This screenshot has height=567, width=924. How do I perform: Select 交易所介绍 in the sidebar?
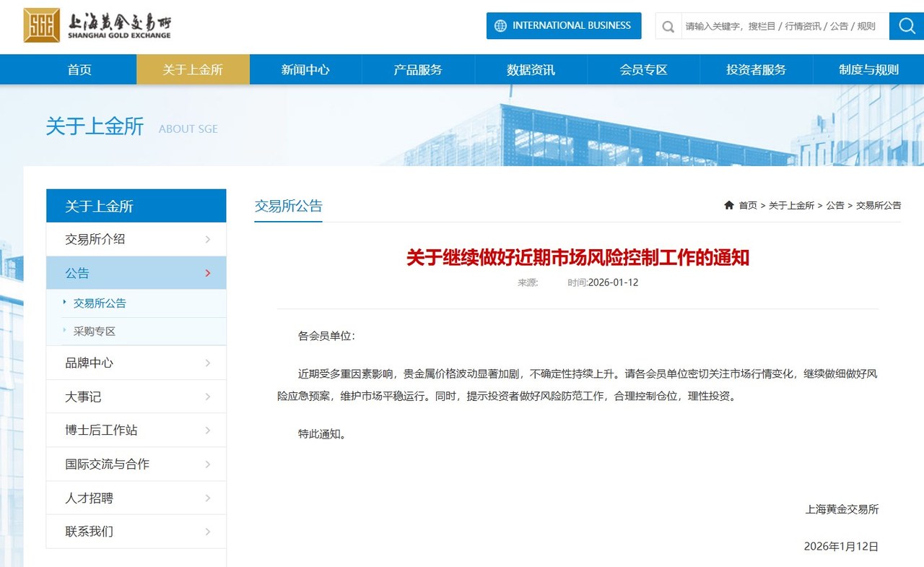tap(136, 240)
